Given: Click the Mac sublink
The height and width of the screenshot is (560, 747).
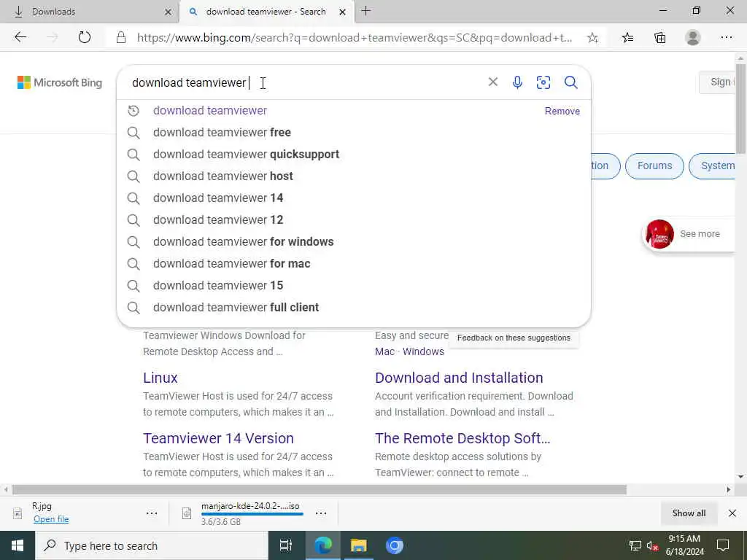Looking at the screenshot, I should click(x=385, y=351).
